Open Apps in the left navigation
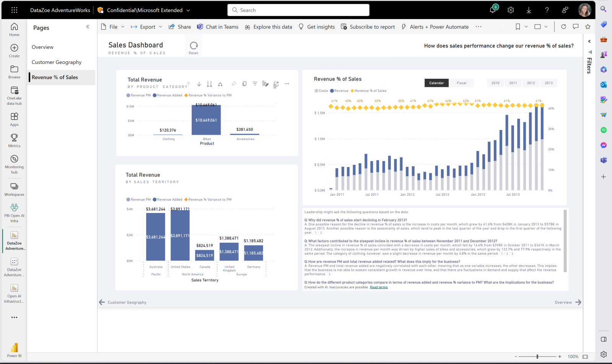 [14, 119]
